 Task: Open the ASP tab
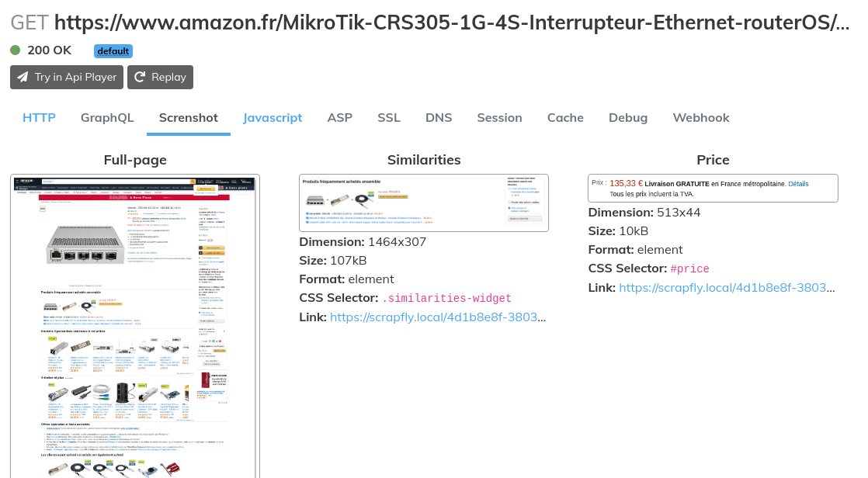coord(339,117)
